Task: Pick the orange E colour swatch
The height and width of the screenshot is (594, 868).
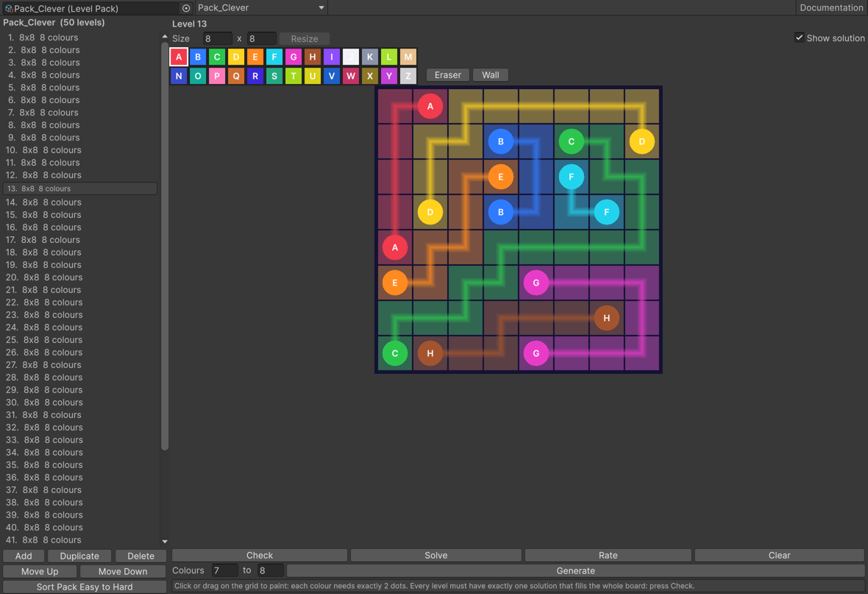Action: (255, 57)
